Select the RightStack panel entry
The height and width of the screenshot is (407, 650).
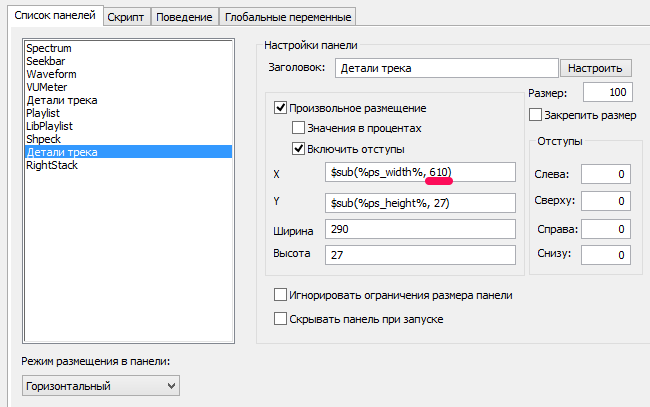point(52,165)
